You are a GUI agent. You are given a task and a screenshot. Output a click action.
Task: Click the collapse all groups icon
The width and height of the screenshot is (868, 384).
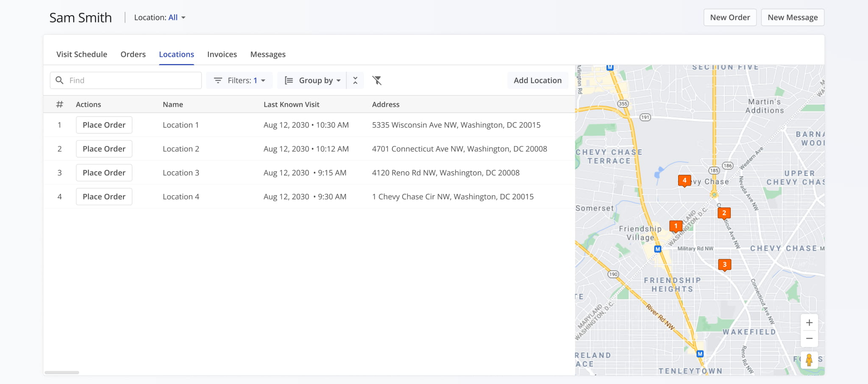tap(355, 80)
